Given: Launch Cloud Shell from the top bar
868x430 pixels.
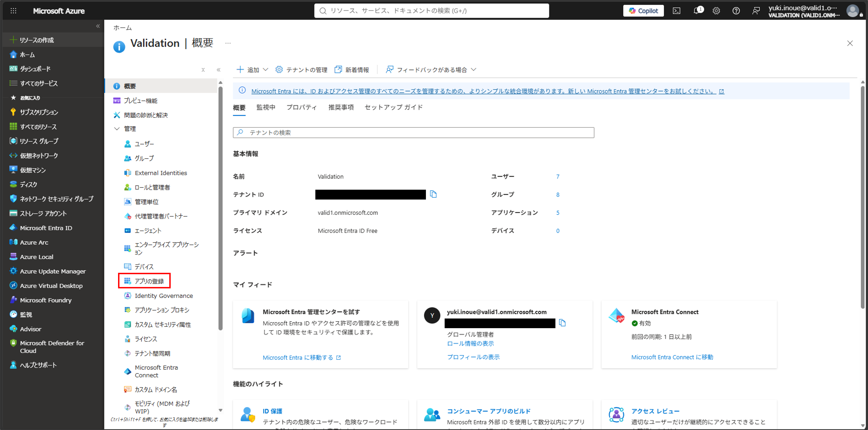Looking at the screenshot, I should 676,11.
